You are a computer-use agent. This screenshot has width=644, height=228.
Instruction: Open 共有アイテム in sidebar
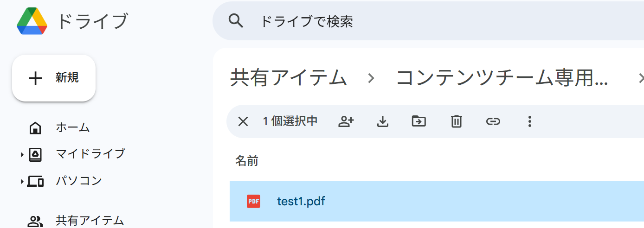coord(90,221)
